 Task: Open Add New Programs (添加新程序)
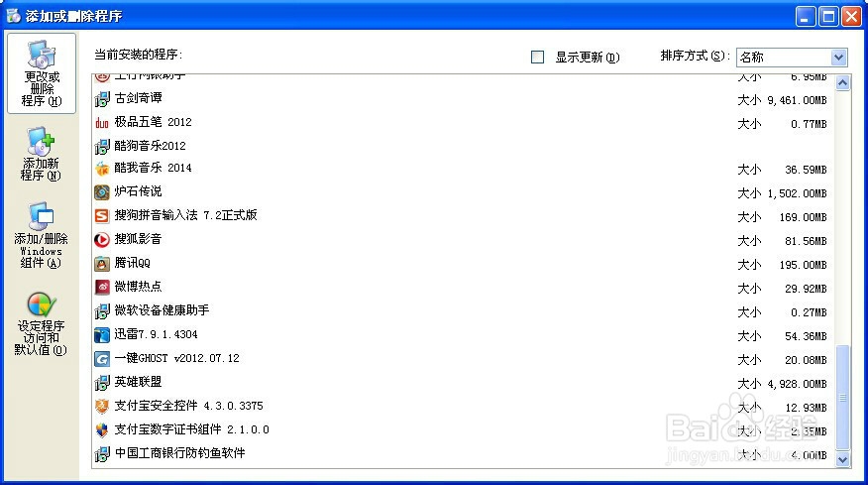click(41, 154)
